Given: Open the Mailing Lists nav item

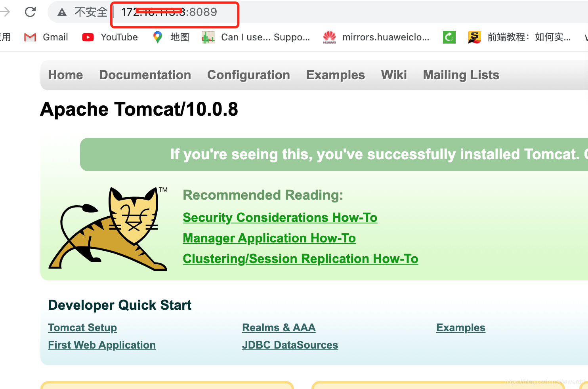Looking at the screenshot, I should 461,75.
